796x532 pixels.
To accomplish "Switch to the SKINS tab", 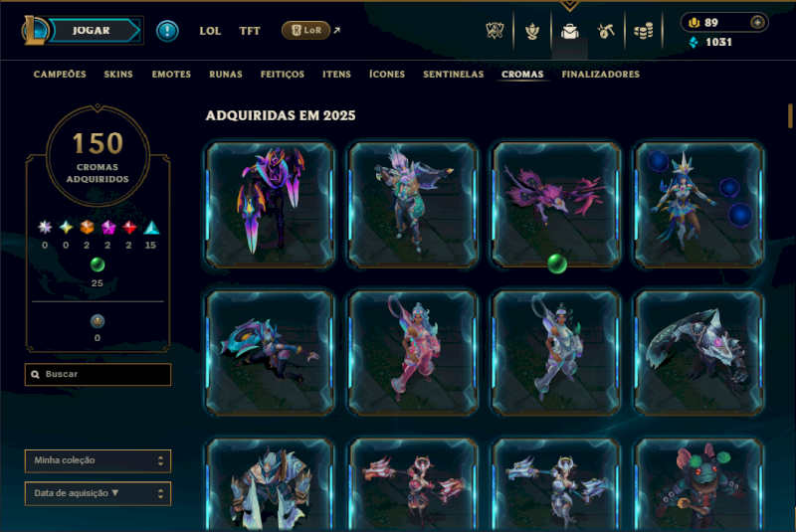I will [x=118, y=75].
